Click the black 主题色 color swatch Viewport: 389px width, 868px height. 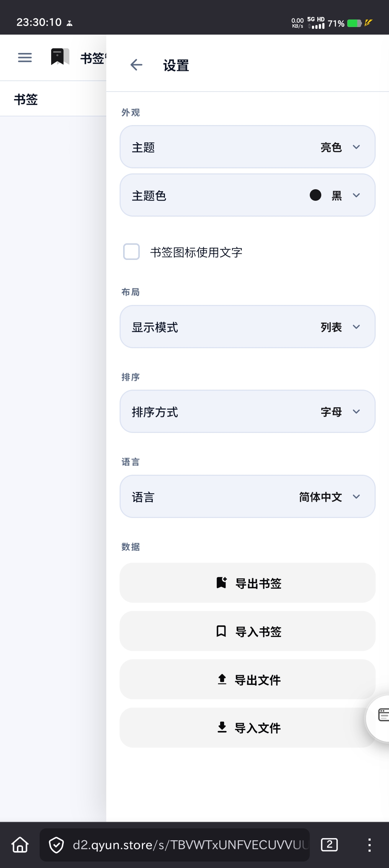pos(316,195)
